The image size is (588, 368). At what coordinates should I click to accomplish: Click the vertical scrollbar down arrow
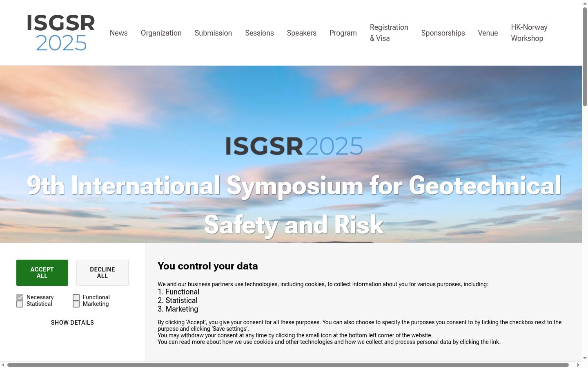585,358
